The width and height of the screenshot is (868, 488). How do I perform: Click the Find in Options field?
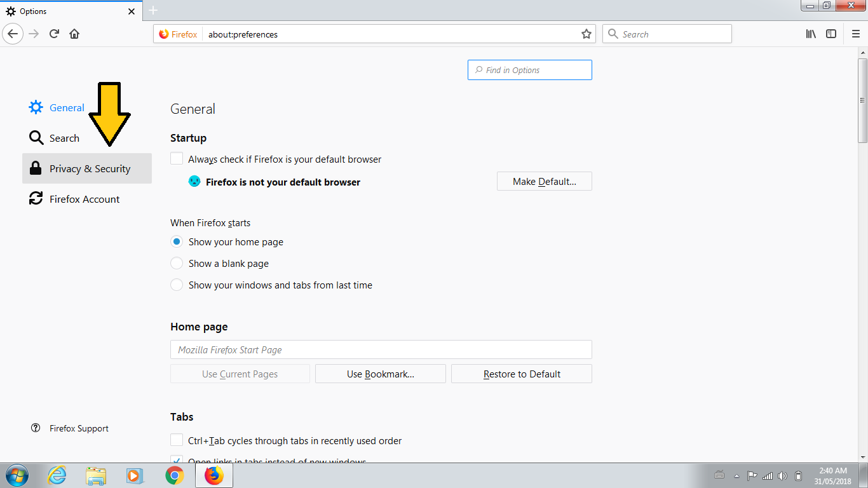530,70
